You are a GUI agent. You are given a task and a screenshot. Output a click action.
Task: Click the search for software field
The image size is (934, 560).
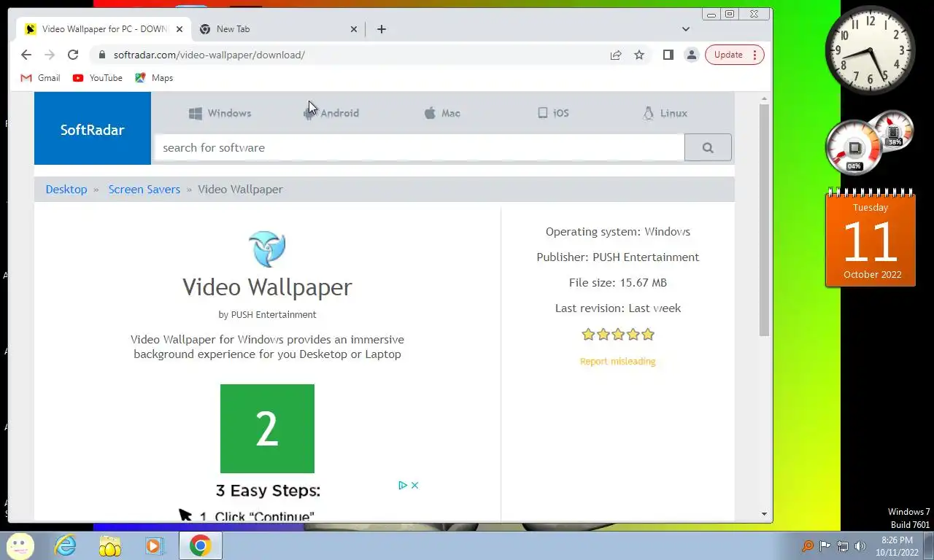(x=420, y=147)
